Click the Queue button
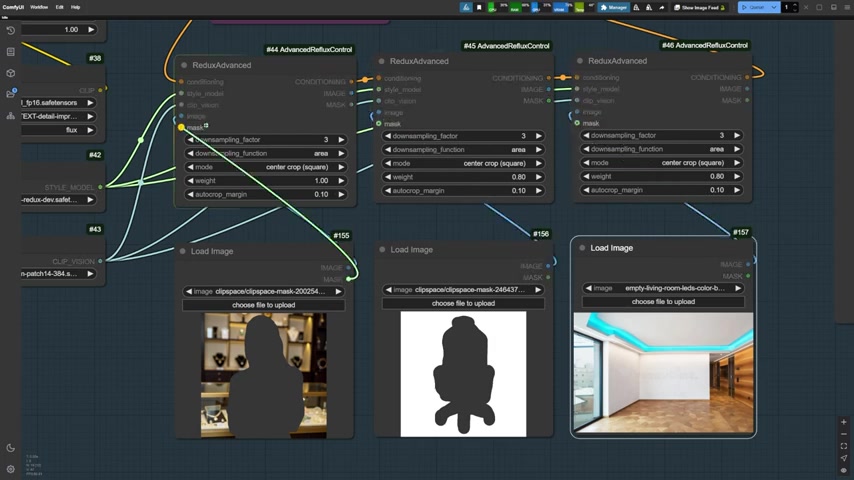This screenshot has width=854, height=480. point(753,8)
